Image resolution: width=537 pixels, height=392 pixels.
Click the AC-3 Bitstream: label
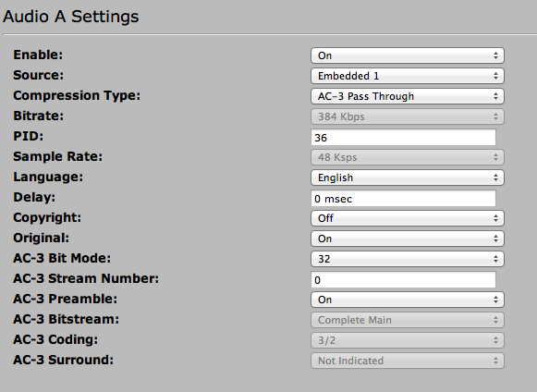67,319
